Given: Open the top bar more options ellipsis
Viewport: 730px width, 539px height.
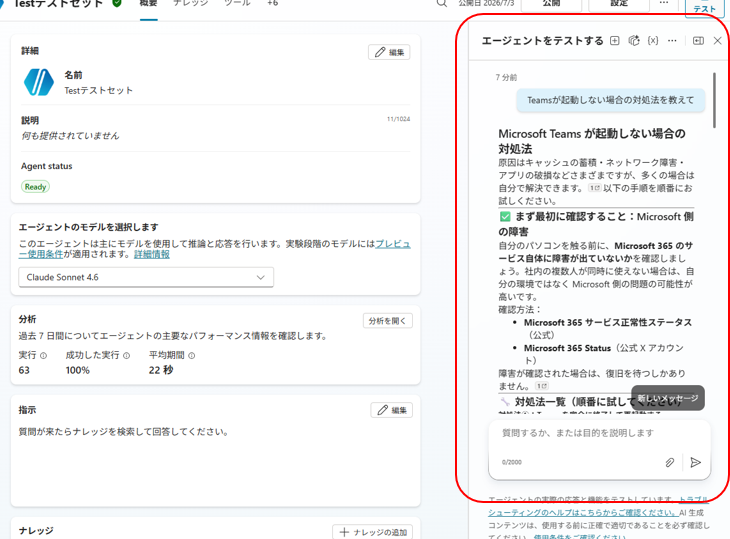Looking at the screenshot, I should point(664,3).
